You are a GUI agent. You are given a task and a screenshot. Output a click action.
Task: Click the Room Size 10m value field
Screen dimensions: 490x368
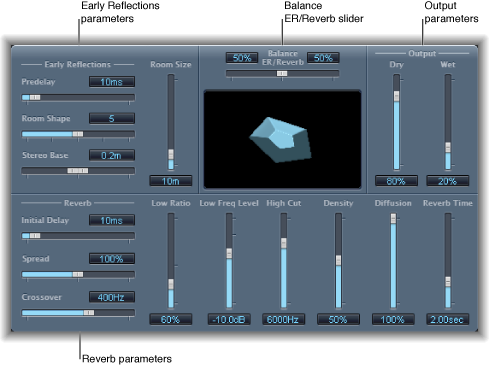171,181
